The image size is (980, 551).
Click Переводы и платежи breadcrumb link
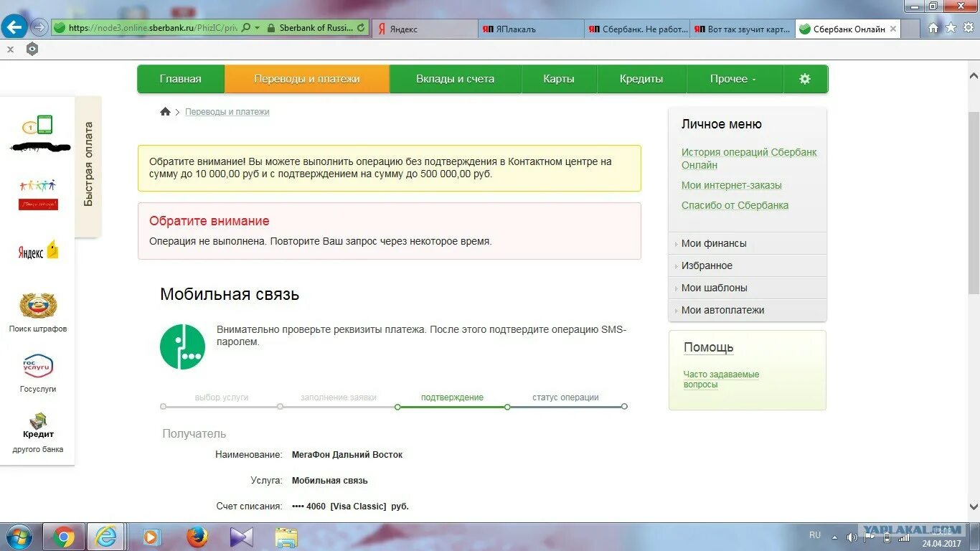click(227, 112)
